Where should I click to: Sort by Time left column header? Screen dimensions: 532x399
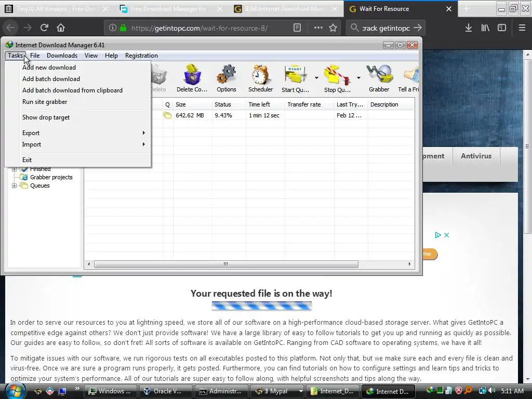coord(265,104)
